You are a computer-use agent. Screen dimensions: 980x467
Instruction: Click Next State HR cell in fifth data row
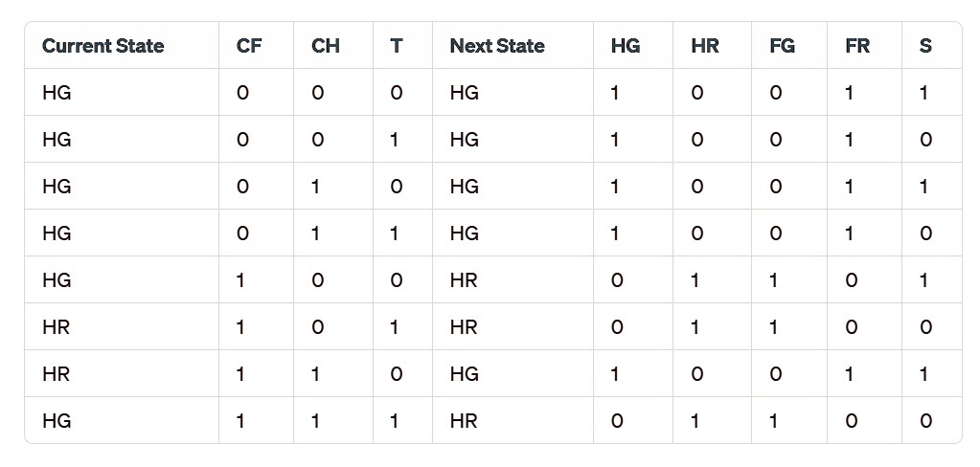click(x=464, y=280)
